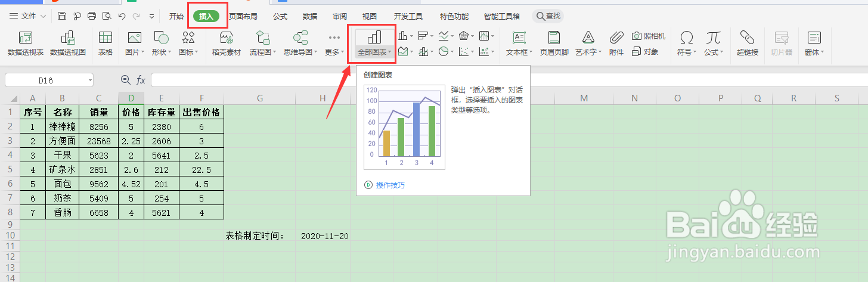The image size is (868, 282).
Task: Switch to the 数据 tab
Action: pyautogui.click(x=310, y=17)
